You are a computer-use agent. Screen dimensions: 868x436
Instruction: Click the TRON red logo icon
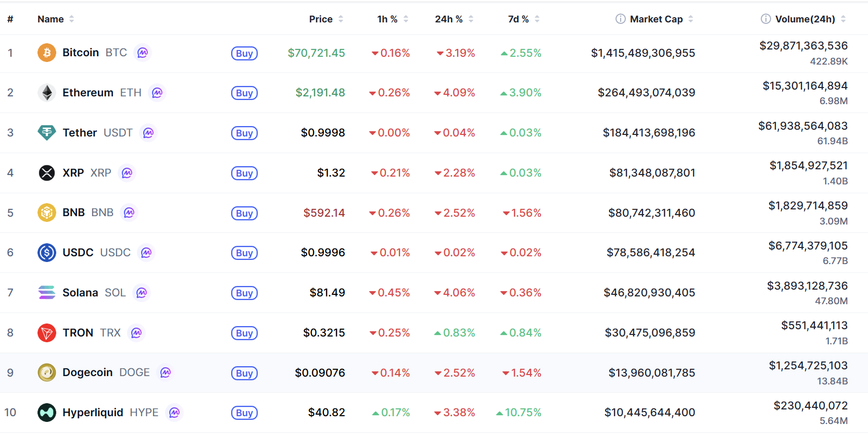pyautogui.click(x=47, y=333)
